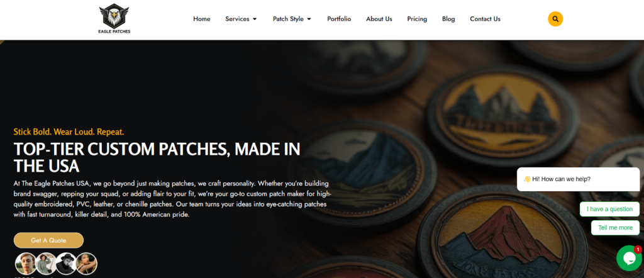Click the waving hand emoji in chat greeting
This screenshot has width=644, height=278.
[x=527, y=179]
